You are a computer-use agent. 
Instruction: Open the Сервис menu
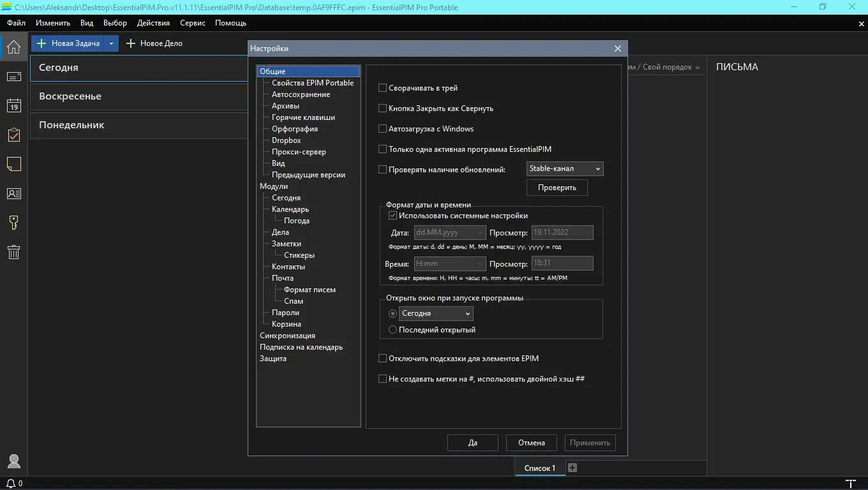(193, 23)
